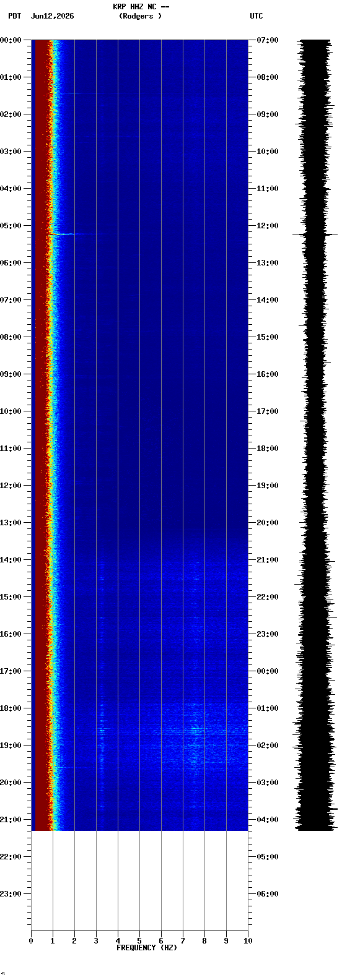Click the 'PDT' timezone label
Screen dimensions: 342x980
[x=14, y=16]
